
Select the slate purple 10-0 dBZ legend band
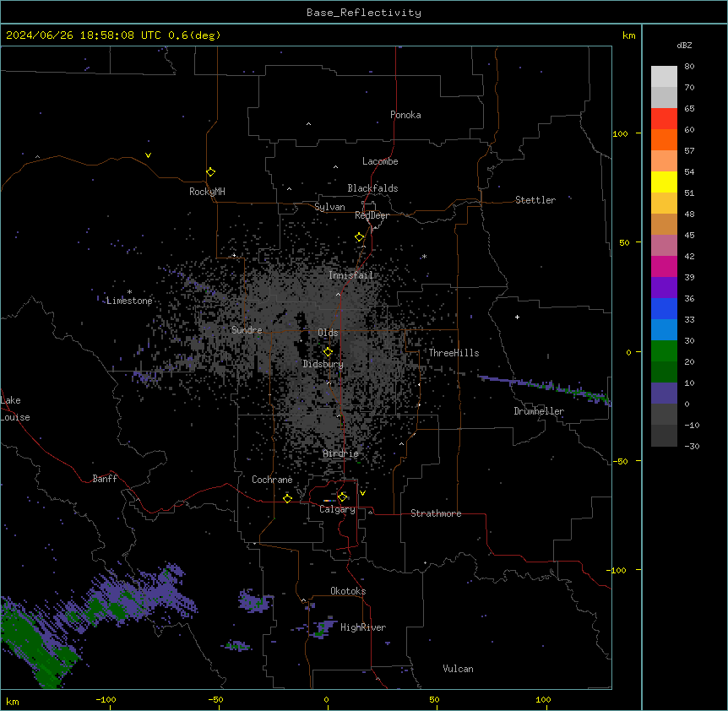click(664, 393)
